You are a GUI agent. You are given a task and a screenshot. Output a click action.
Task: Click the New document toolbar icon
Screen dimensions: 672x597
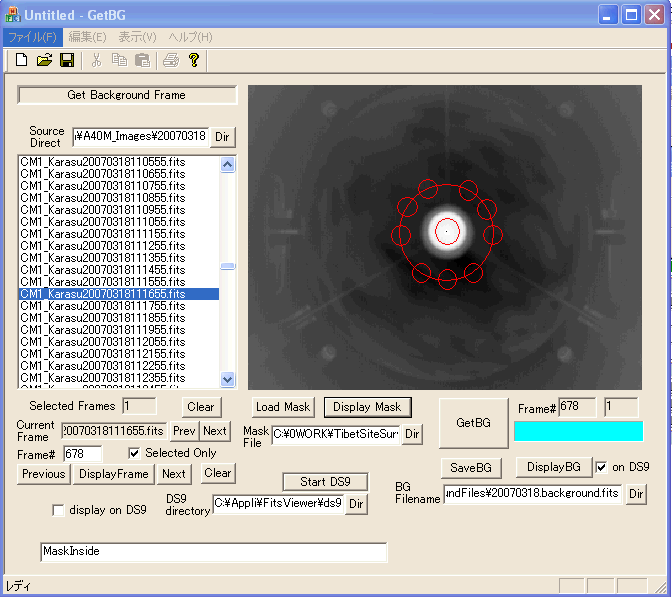tap(21, 60)
